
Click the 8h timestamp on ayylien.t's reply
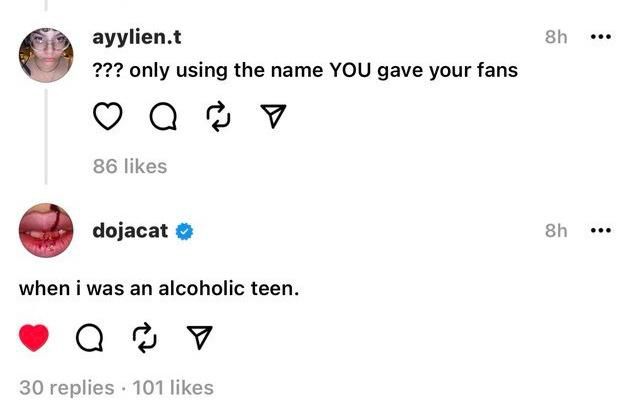[556, 38]
